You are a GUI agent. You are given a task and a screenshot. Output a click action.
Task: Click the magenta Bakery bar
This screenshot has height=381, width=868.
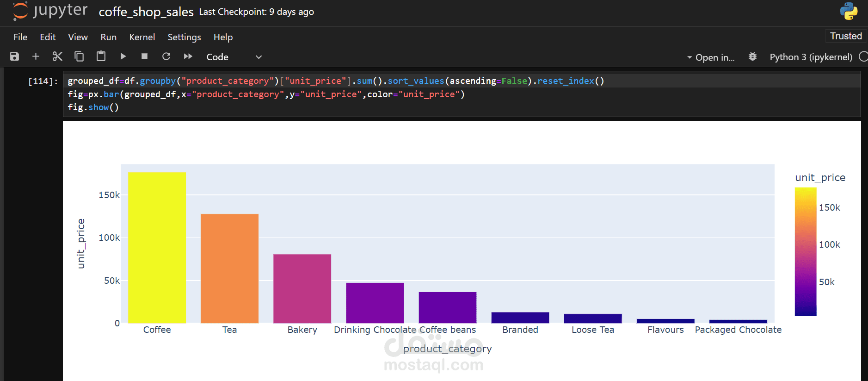coord(302,288)
